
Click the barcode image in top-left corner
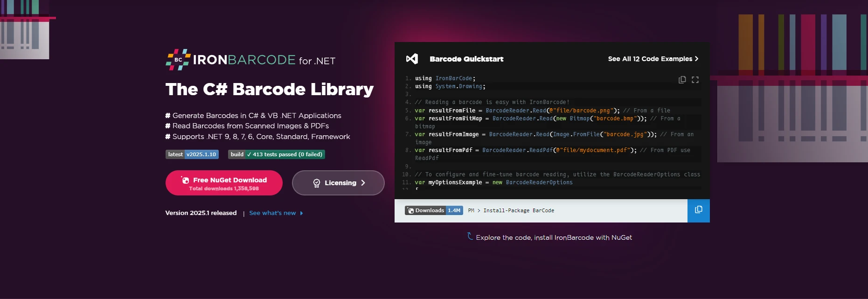tap(24, 29)
